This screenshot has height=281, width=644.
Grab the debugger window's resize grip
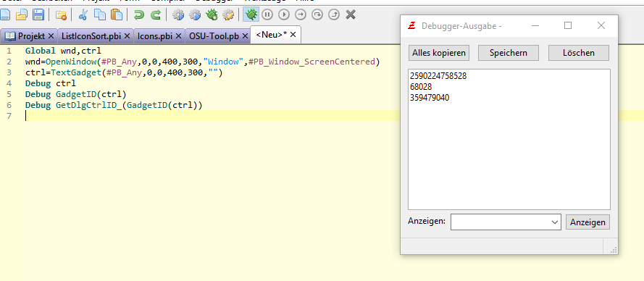[x=614, y=250]
